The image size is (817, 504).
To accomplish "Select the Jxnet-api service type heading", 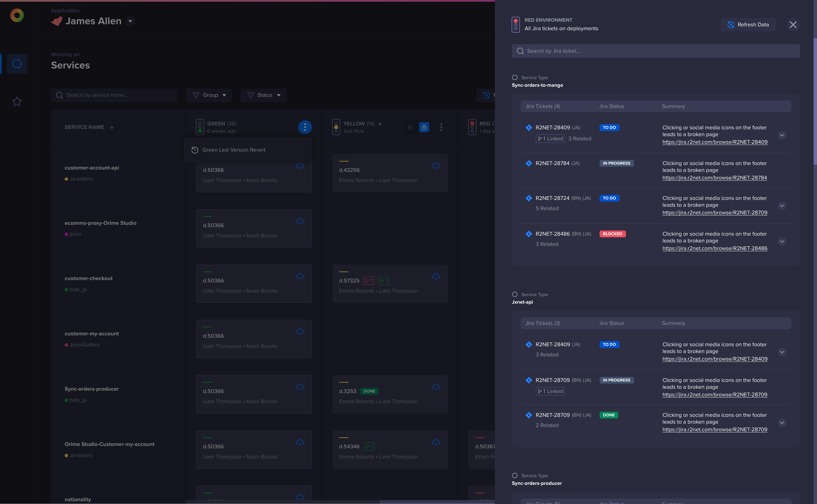I will [522, 302].
